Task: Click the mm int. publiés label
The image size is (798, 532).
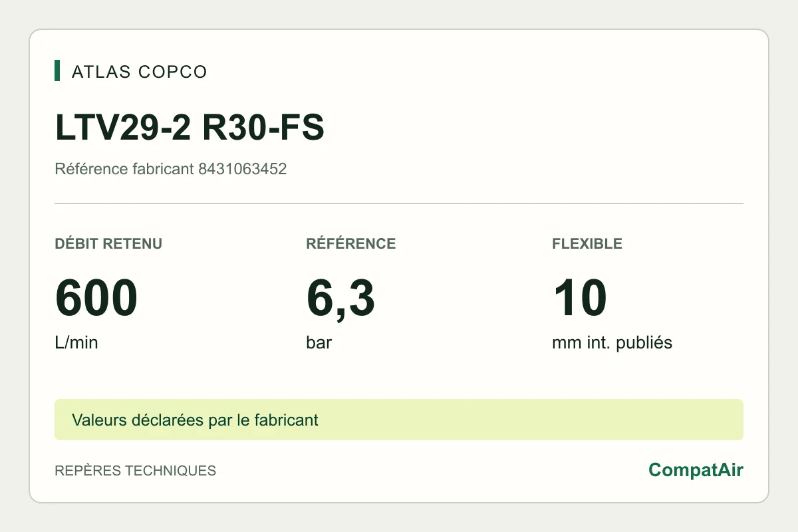Action: [612, 343]
